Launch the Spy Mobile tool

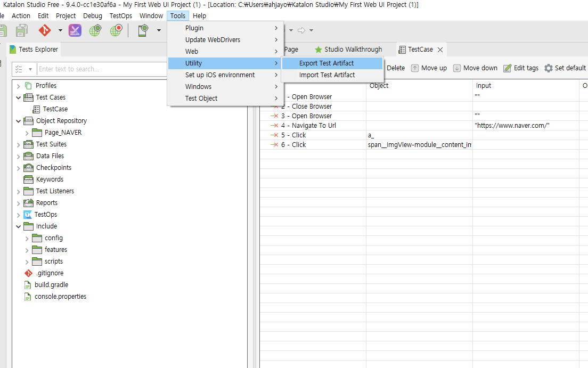point(143,30)
